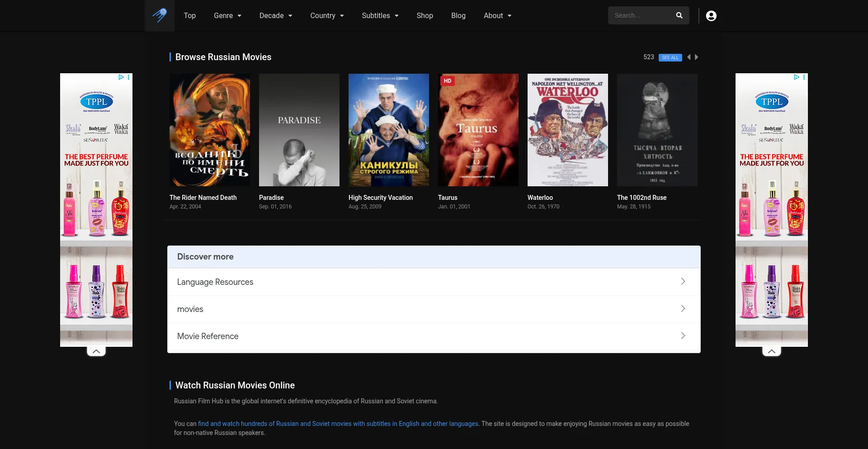Click the left ad's AdChoices triangle icon
868x449 pixels.
(x=121, y=77)
